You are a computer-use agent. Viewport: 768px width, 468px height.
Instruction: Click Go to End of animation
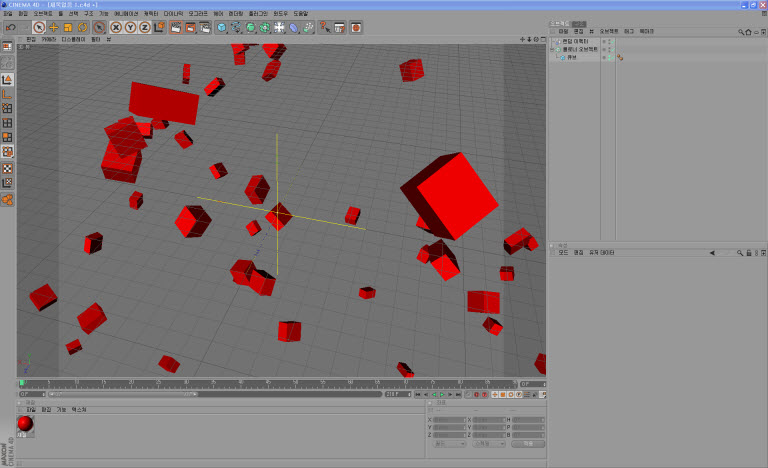(x=458, y=394)
